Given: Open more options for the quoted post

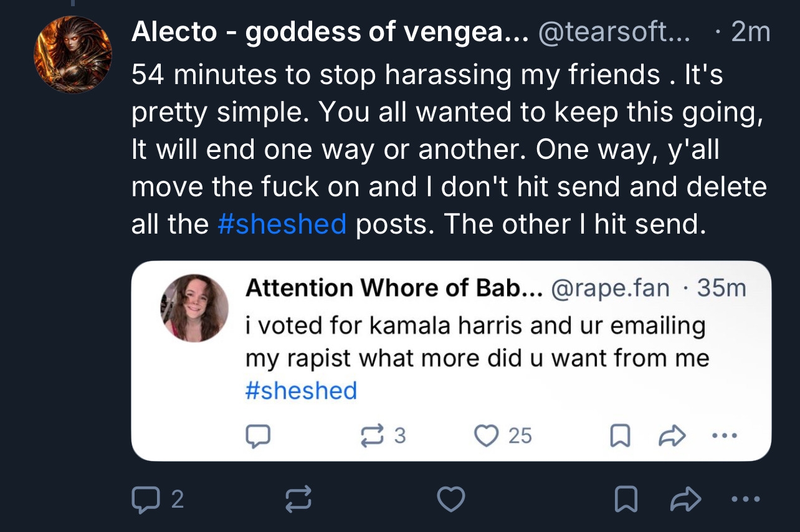Looking at the screenshot, I should pos(725,436).
